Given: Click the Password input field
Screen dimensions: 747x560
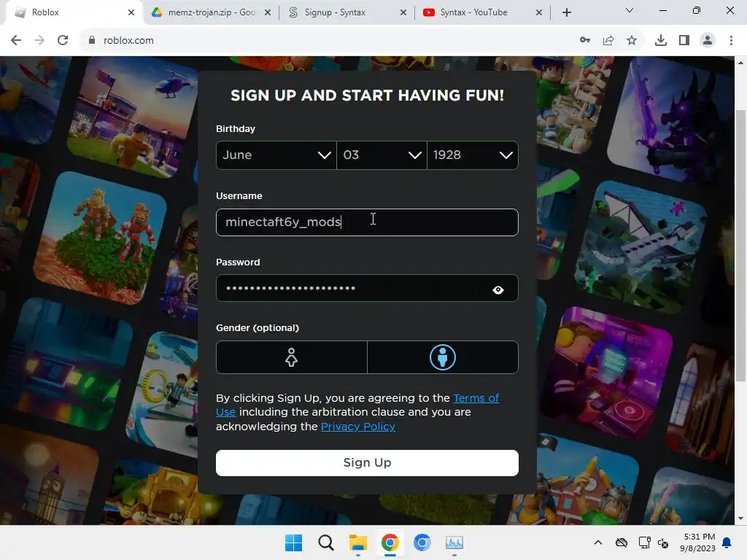Looking at the screenshot, I should point(367,288).
